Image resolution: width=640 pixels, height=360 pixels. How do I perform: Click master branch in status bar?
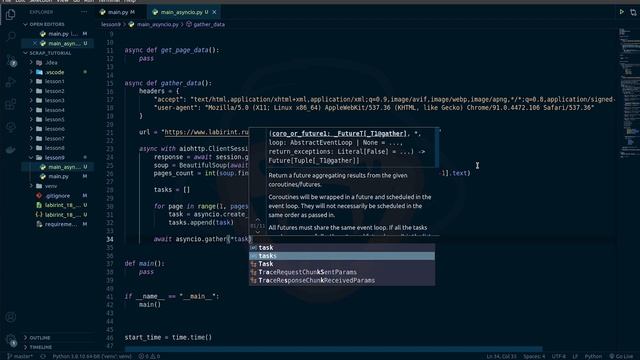pyautogui.click(x=20, y=356)
